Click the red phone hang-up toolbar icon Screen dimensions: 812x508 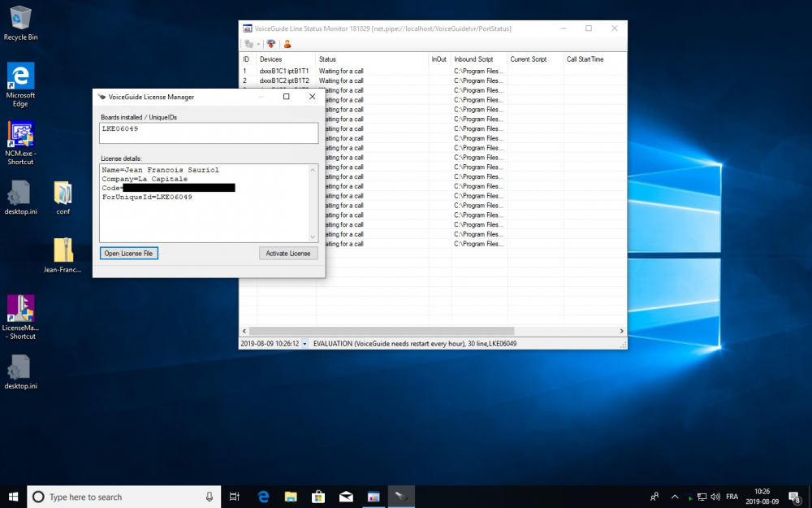point(271,44)
